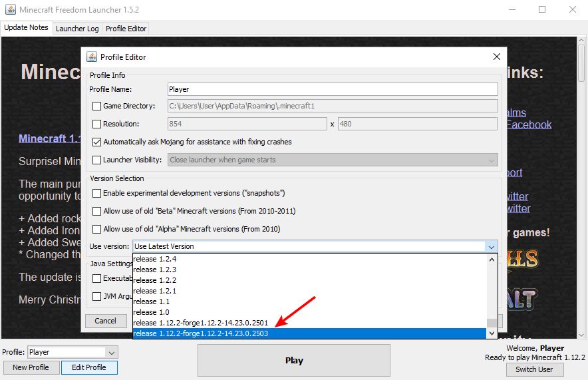Enable the Game Directory checkbox
Screen dimensions: 588x380
(x=97, y=106)
